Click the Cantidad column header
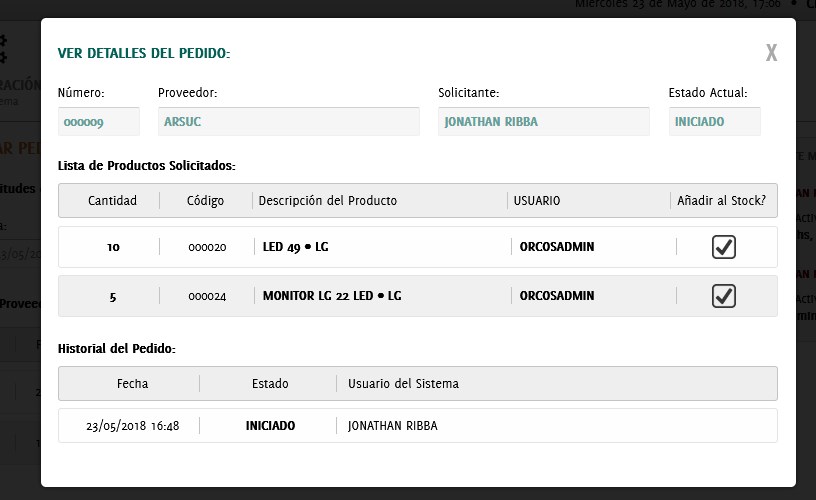 tap(112, 201)
